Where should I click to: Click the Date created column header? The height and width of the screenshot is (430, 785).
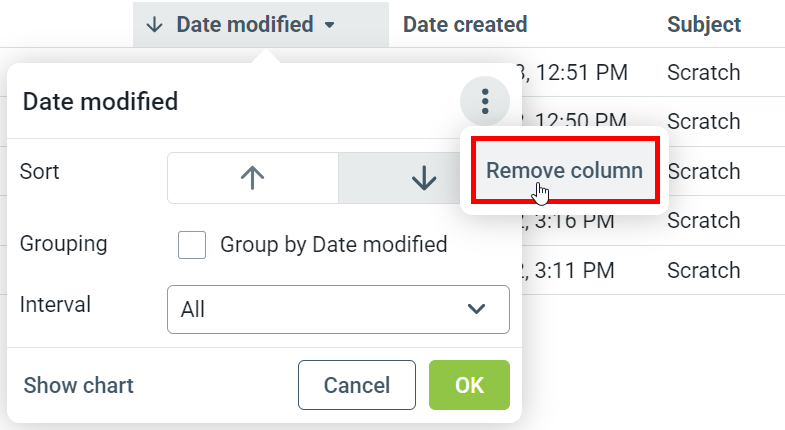coord(465,24)
